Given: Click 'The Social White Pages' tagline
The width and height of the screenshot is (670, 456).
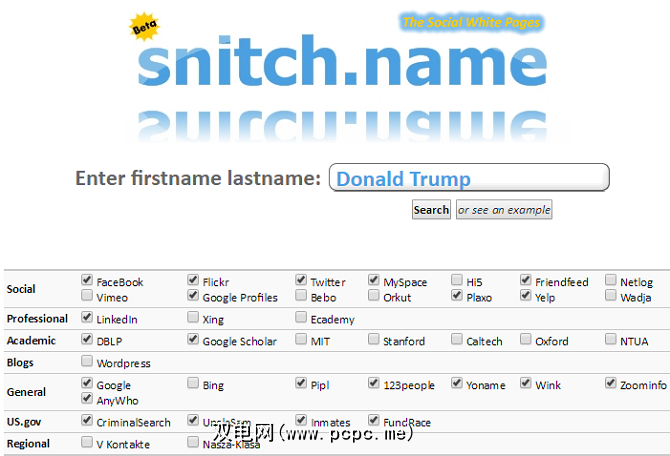Looking at the screenshot, I should click(x=471, y=22).
